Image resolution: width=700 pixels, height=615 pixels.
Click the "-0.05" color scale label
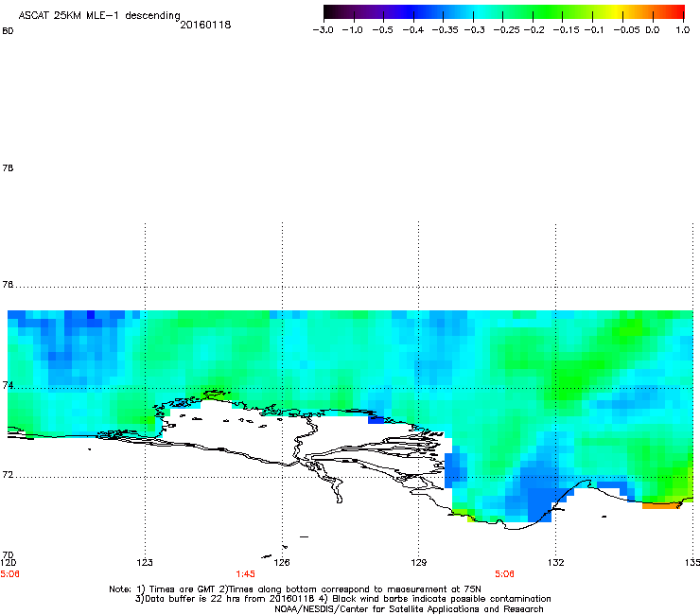click(626, 30)
